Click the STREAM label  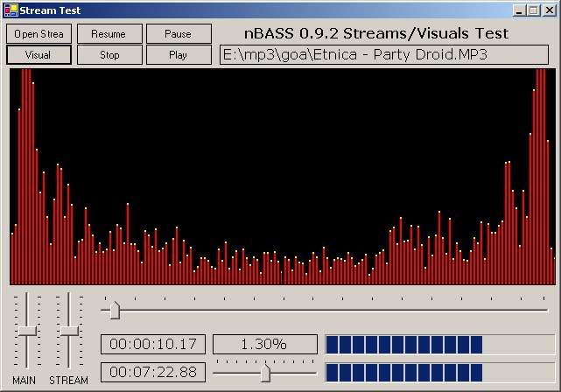[x=68, y=381]
